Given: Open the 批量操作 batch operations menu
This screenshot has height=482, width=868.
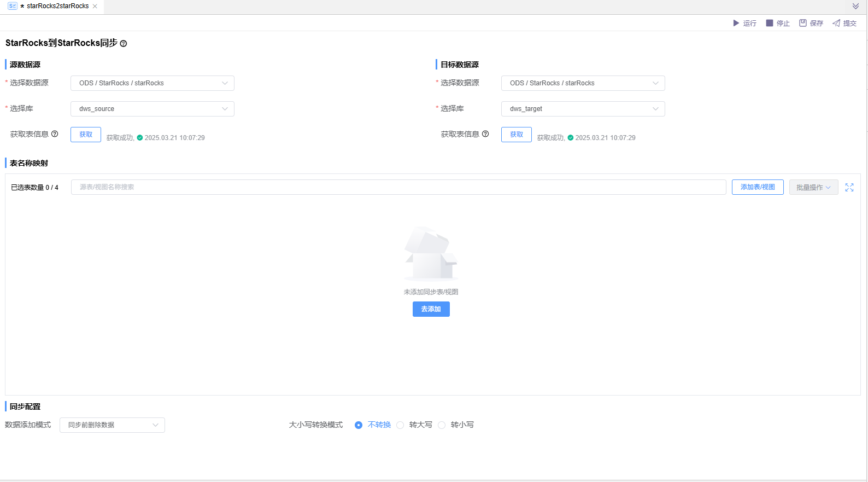Looking at the screenshot, I should [x=813, y=187].
